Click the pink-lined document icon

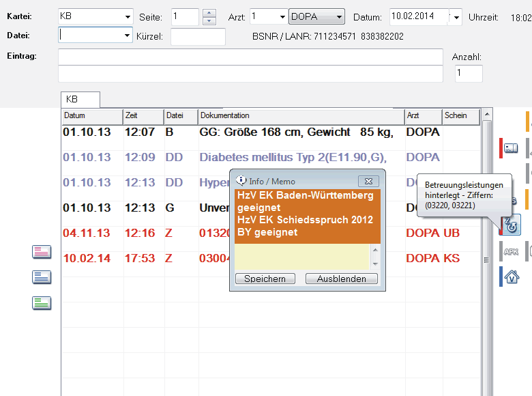(x=42, y=253)
